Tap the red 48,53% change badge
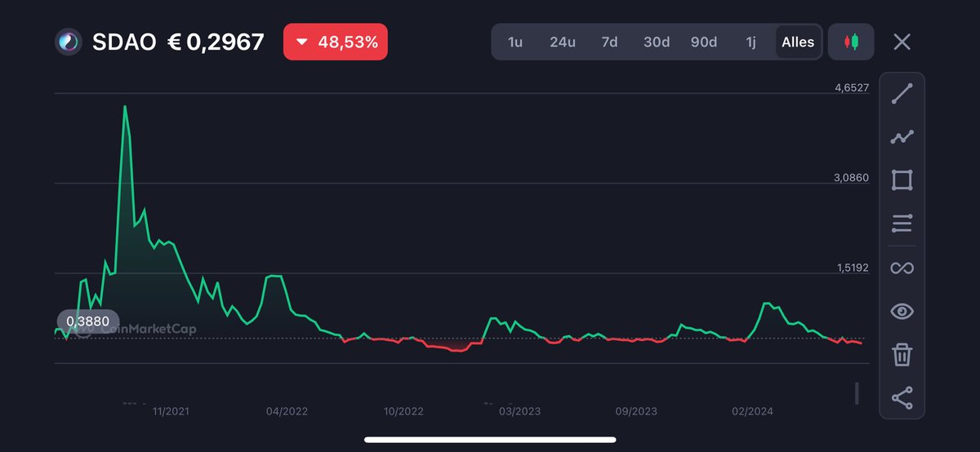980x452 pixels. (x=336, y=42)
